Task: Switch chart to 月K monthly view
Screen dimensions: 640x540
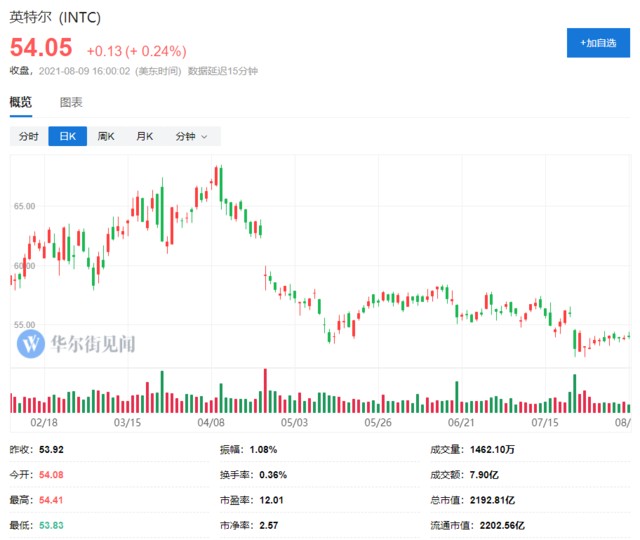Action: (x=144, y=136)
